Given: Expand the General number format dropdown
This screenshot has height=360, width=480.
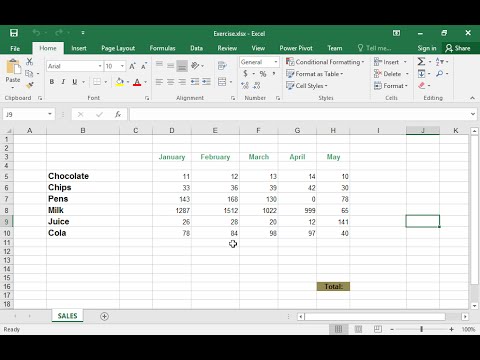Looking at the screenshot, I should tap(276, 62).
